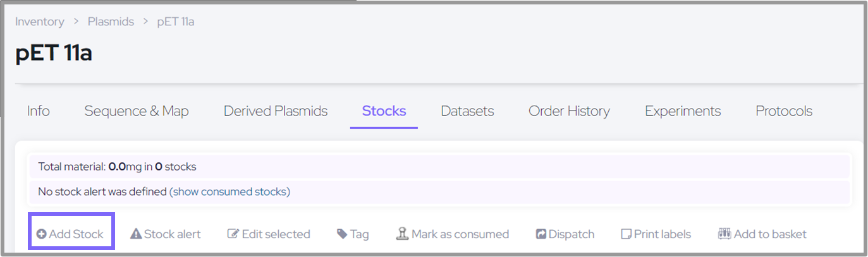The width and height of the screenshot is (868, 257).
Task: Click the Print labels note icon
Action: 627,234
